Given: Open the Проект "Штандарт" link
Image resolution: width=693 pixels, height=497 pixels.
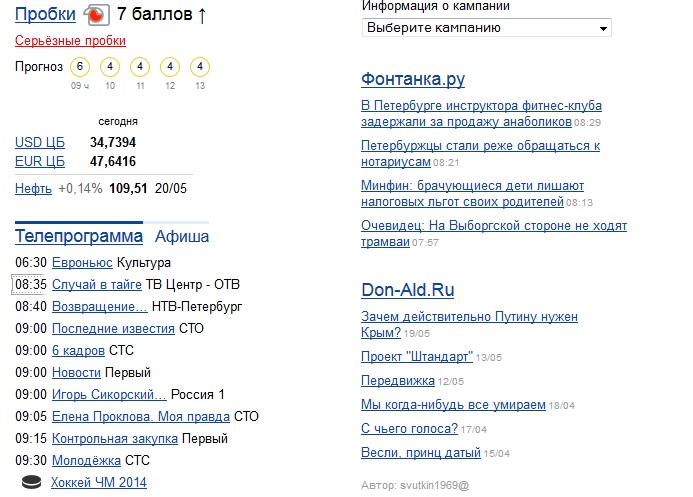Looking at the screenshot, I should (x=417, y=356).
